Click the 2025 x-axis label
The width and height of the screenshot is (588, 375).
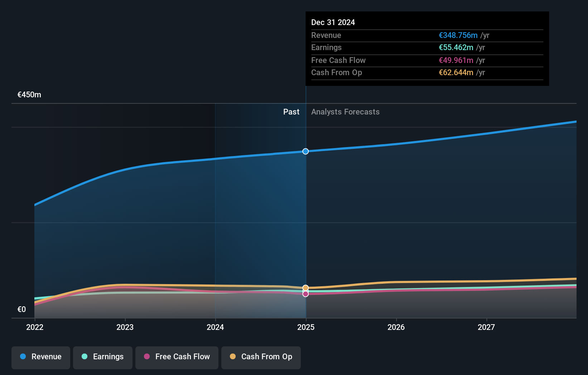coord(306,327)
